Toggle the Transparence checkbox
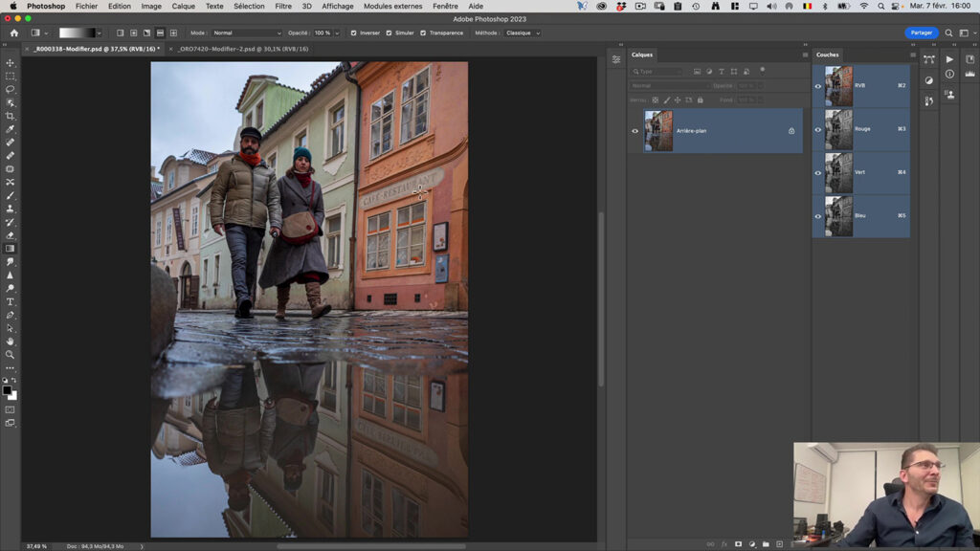The width and height of the screenshot is (980, 551). pyautogui.click(x=423, y=32)
